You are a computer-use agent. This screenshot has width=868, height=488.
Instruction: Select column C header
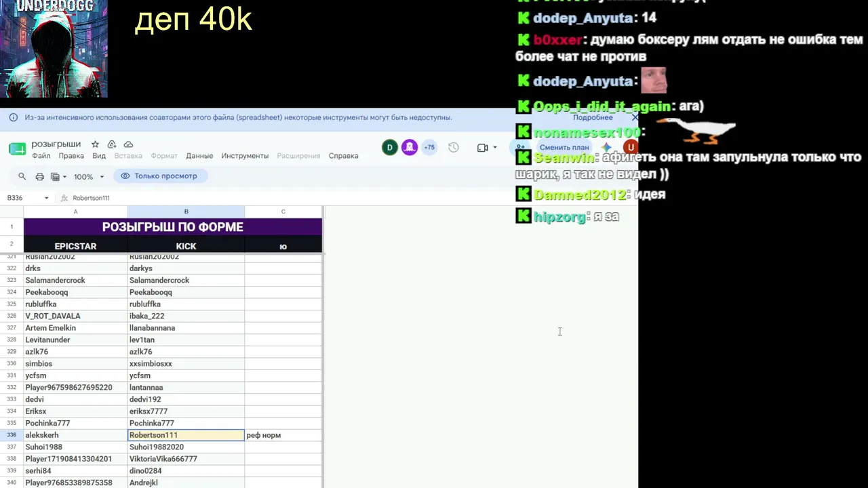coord(283,212)
